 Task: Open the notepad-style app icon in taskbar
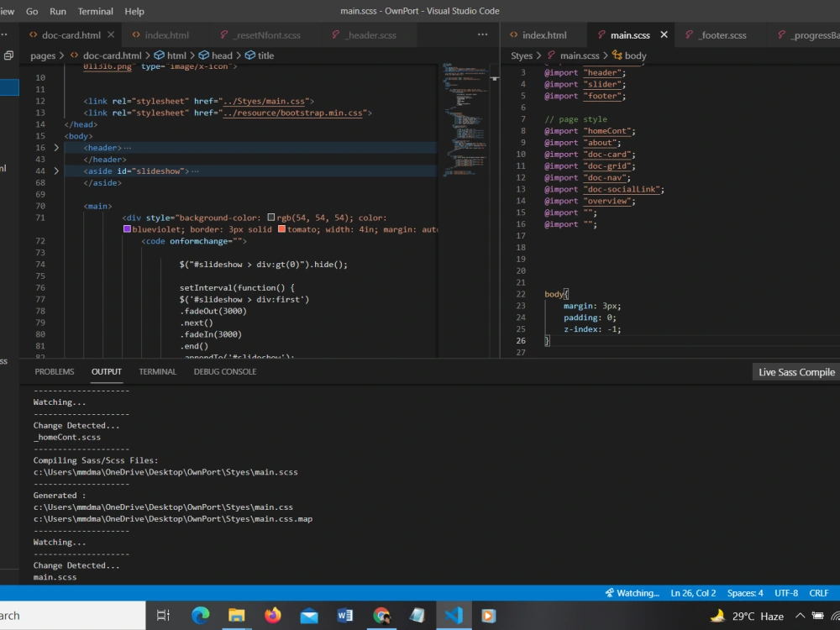(x=417, y=616)
